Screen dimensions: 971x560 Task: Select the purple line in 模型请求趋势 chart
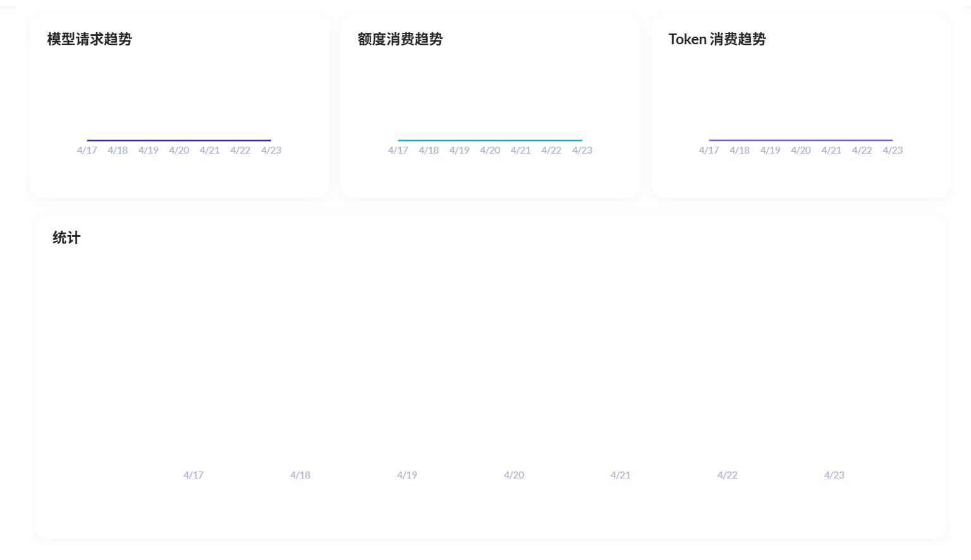[179, 140]
